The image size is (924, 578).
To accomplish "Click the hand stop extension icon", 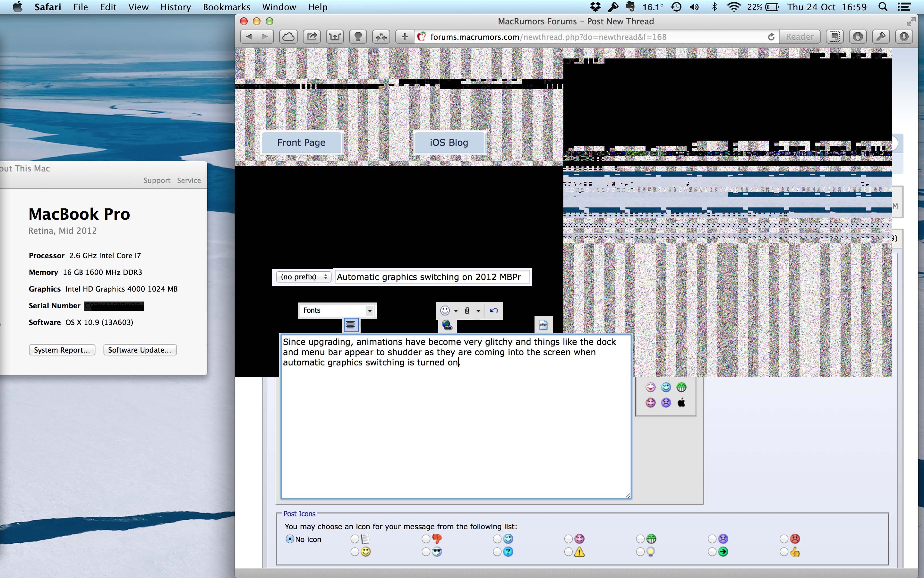I will (x=858, y=37).
